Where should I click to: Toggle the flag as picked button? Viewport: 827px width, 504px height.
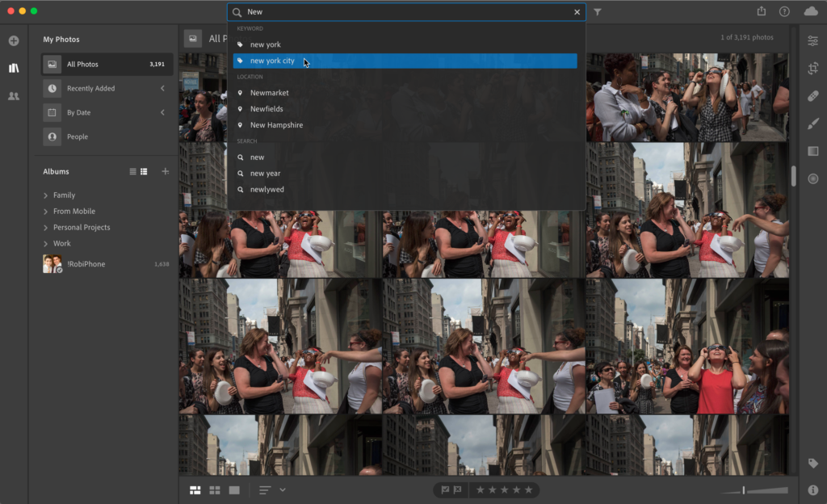pyautogui.click(x=445, y=489)
